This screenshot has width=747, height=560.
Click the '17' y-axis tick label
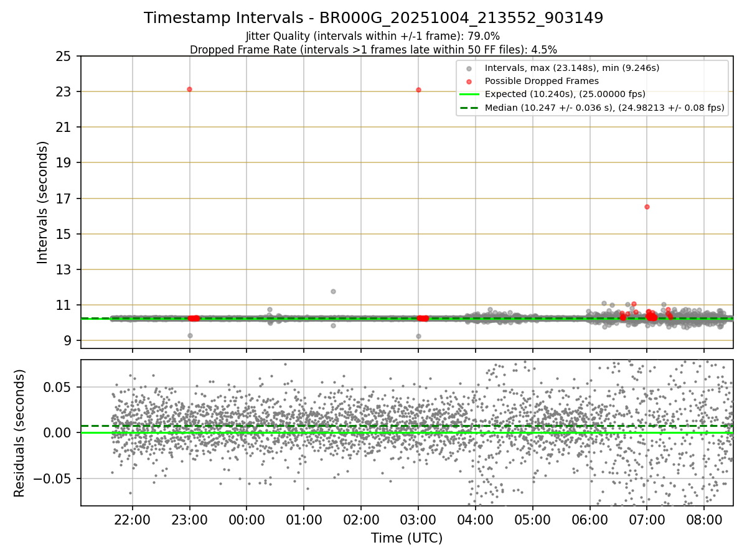(x=64, y=199)
